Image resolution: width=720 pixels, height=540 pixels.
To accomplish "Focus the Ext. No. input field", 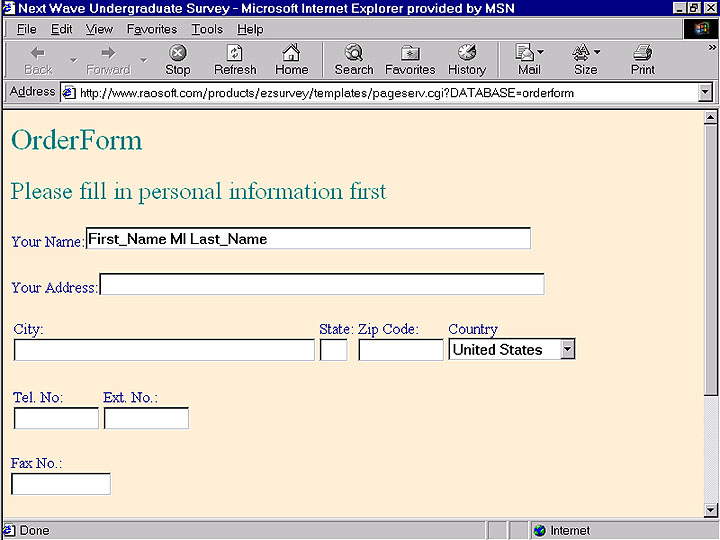I will (146, 418).
